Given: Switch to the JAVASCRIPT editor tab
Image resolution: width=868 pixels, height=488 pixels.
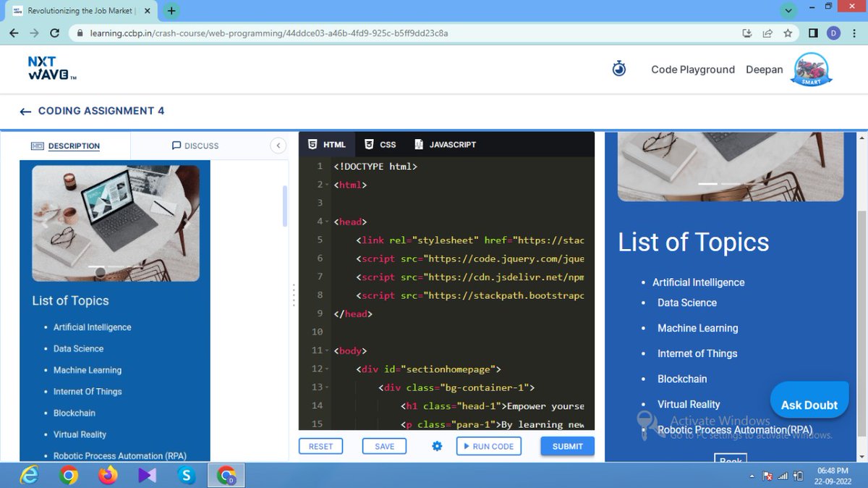Looking at the screenshot, I should point(445,144).
